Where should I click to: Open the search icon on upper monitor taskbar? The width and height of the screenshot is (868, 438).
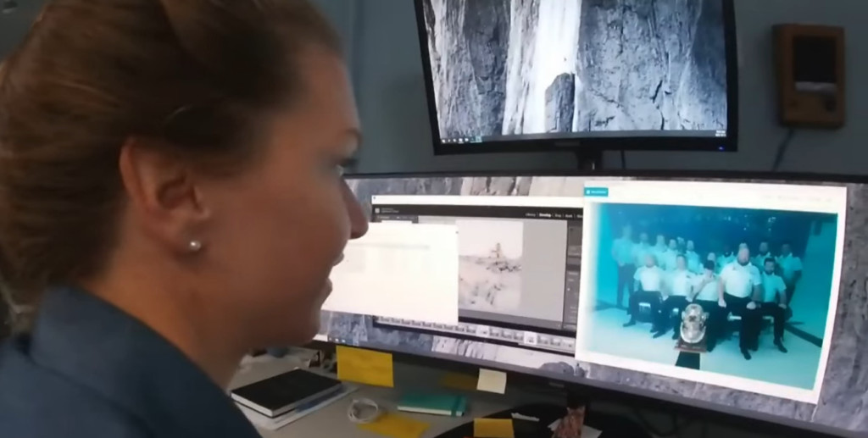click(x=451, y=140)
